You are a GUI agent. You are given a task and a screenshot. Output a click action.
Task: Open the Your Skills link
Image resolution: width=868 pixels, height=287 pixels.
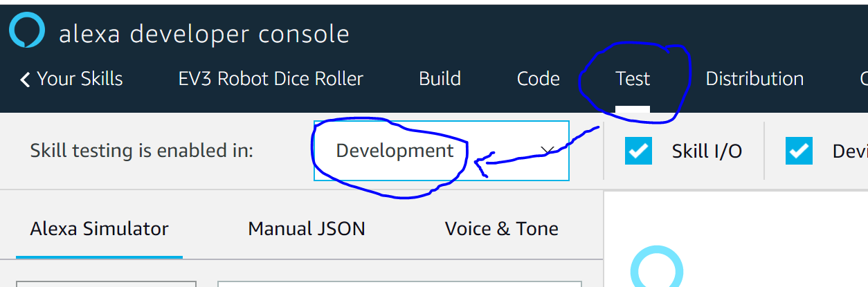coord(80,79)
